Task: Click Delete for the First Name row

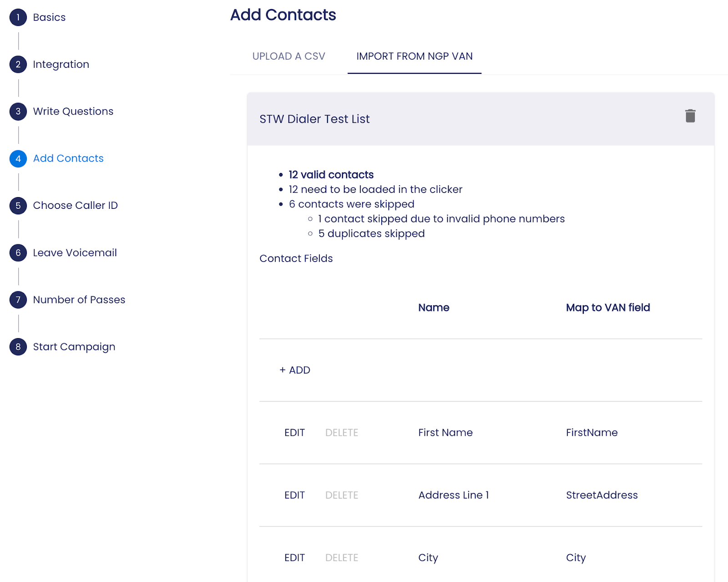Action: point(342,433)
